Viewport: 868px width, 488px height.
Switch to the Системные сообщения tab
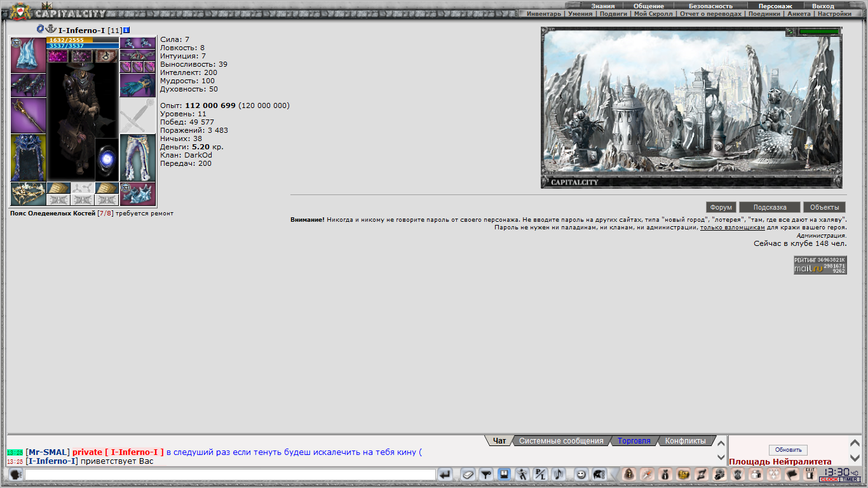pos(561,440)
